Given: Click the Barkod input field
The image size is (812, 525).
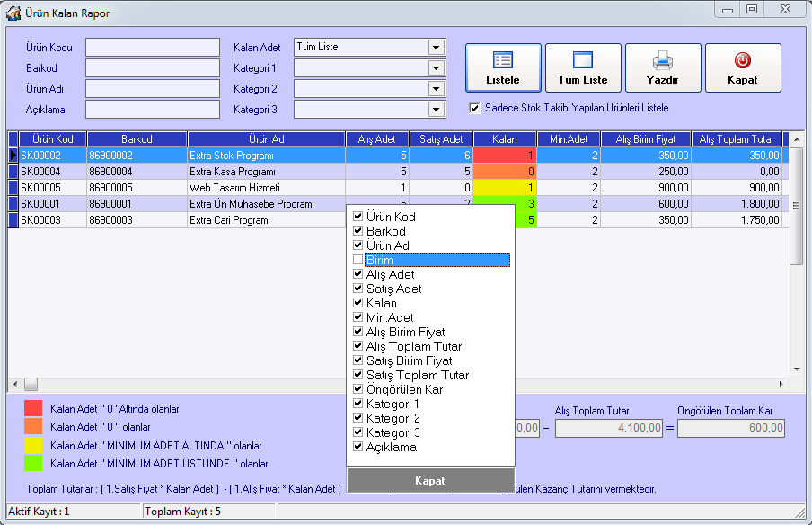Looking at the screenshot, I should pos(153,68).
